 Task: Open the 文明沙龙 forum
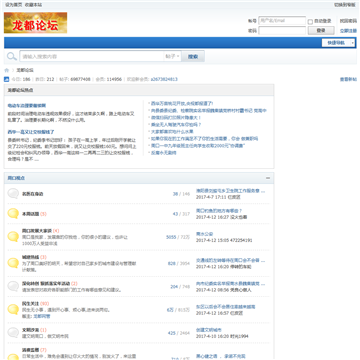point(30,330)
